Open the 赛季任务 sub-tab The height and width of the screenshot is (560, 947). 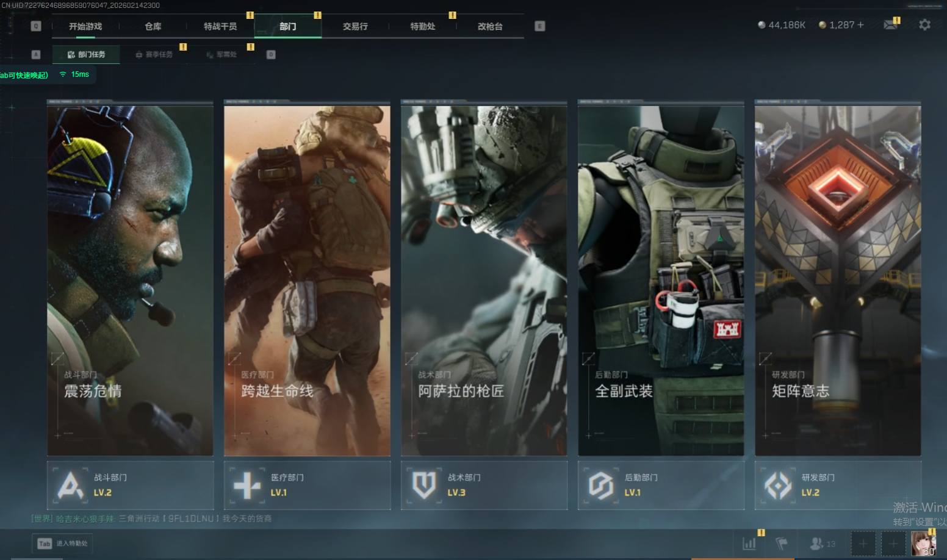pyautogui.click(x=154, y=54)
